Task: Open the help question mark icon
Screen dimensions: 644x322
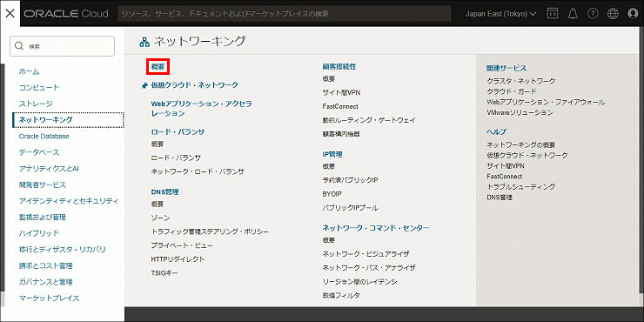Action: [593, 14]
